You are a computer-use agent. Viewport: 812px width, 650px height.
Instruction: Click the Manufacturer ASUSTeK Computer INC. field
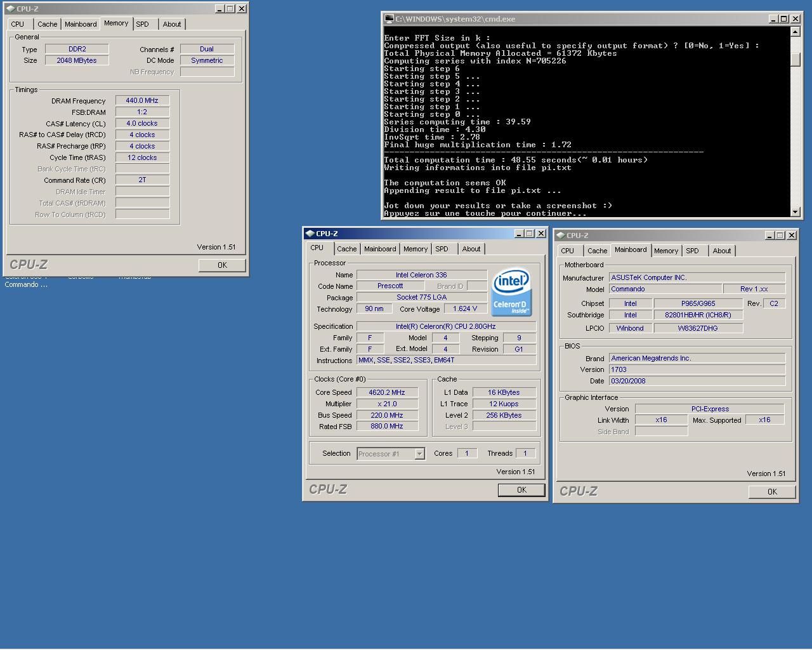pyautogui.click(x=697, y=277)
